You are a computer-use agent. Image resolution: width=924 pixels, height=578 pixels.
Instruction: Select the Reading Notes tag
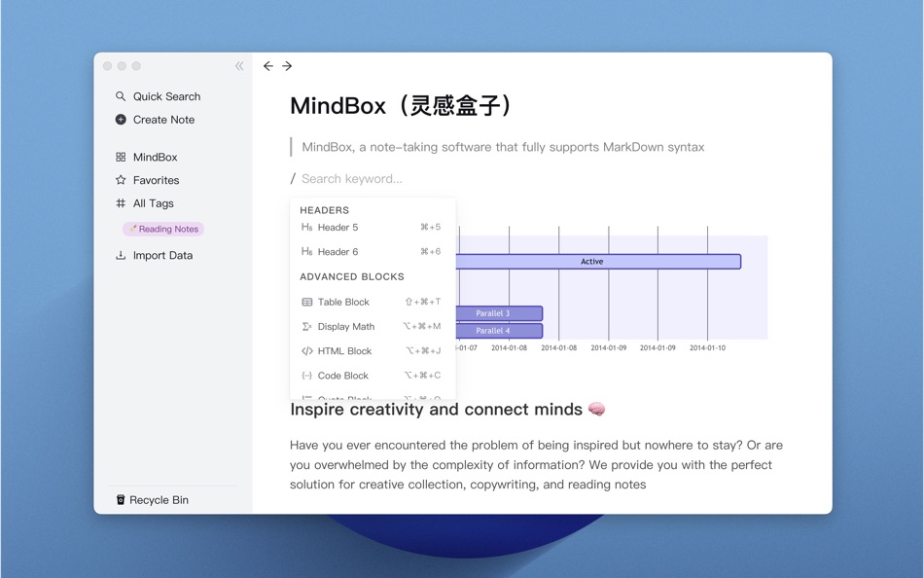tap(163, 229)
